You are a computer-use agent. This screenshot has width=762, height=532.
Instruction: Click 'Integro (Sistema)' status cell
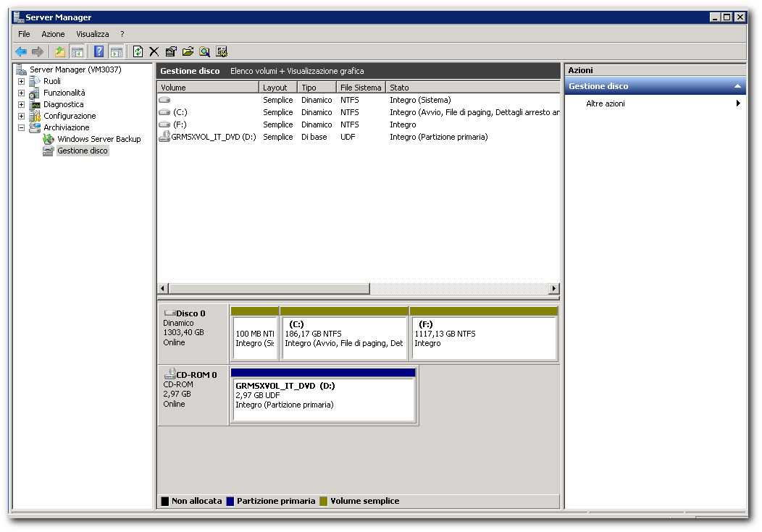pyautogui.click(x=420, y=100)
